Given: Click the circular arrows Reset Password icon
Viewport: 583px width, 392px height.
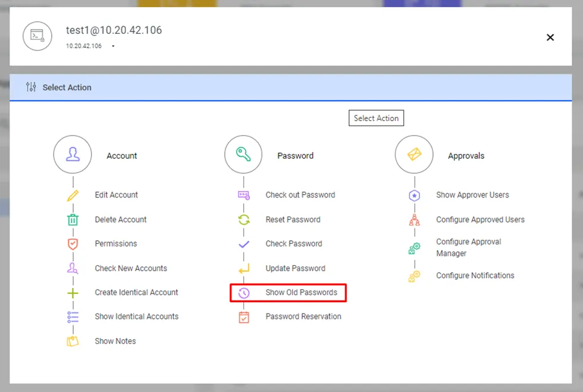Looking at the screenshot, I should coord(244,220).
